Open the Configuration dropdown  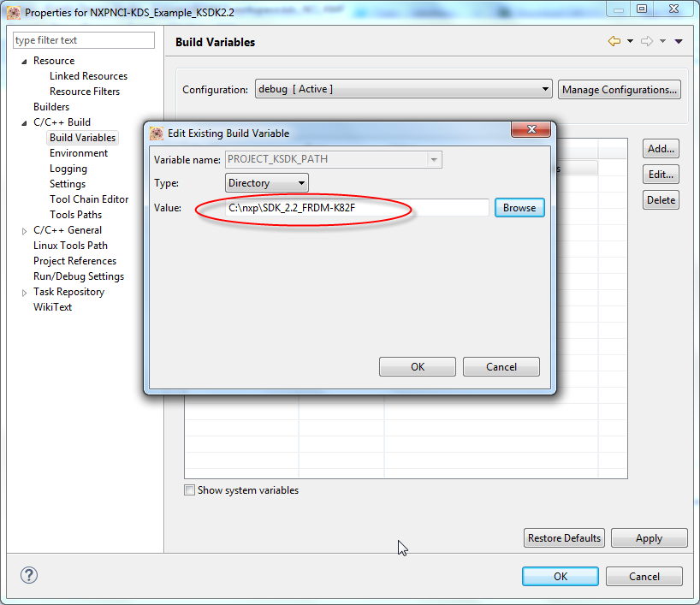(x=404, y=89)
